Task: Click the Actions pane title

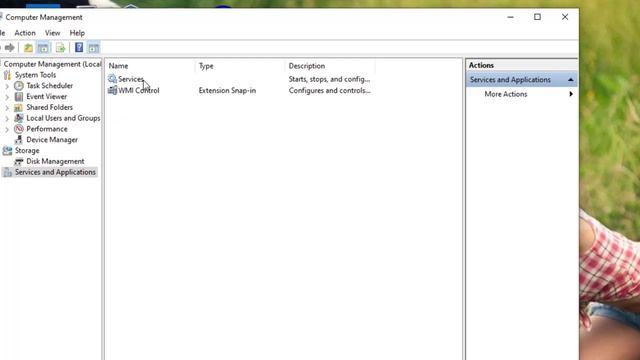Action: (x=481, y=65)
